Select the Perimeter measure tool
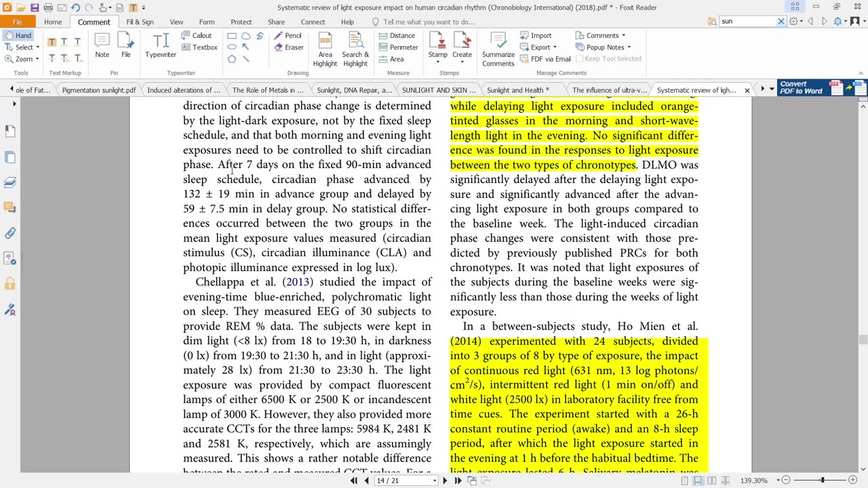The height and width of the screenshot is (488, 868). pos(398,47)
